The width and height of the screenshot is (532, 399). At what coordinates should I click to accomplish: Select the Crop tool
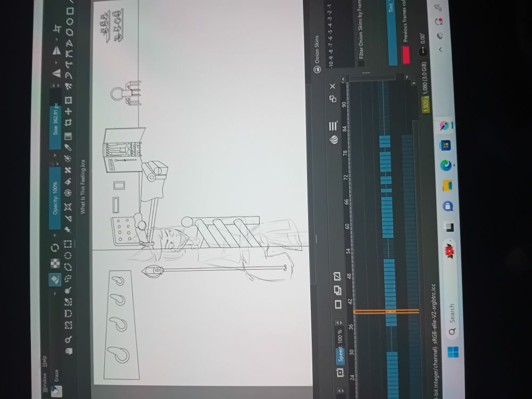[69, 123]
